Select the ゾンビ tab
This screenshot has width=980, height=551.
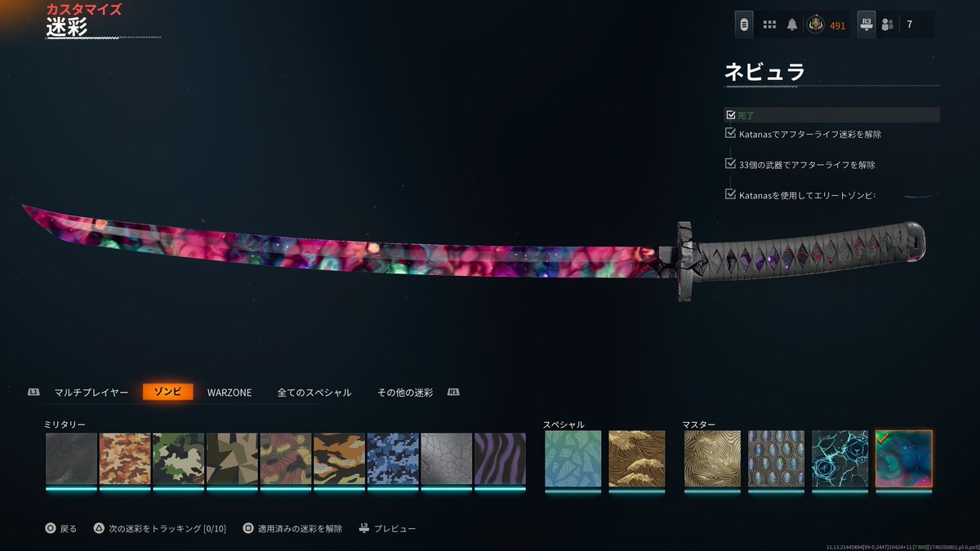168,393
